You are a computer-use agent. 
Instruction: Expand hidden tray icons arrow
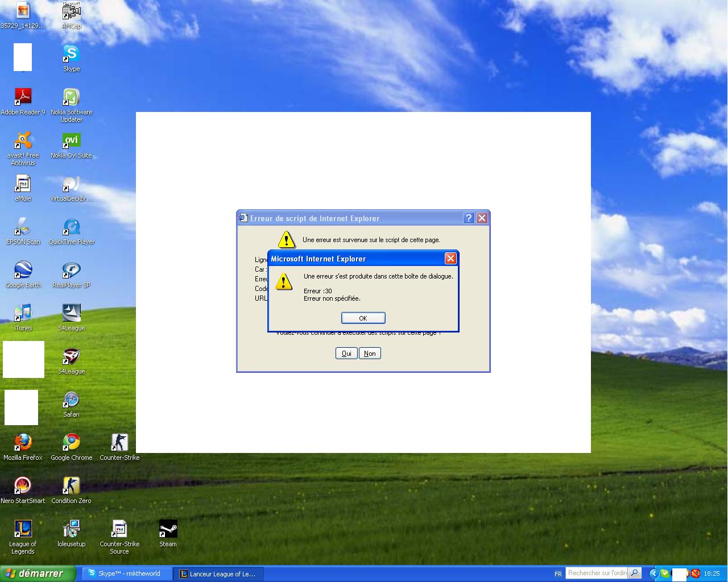coord(653,574)
